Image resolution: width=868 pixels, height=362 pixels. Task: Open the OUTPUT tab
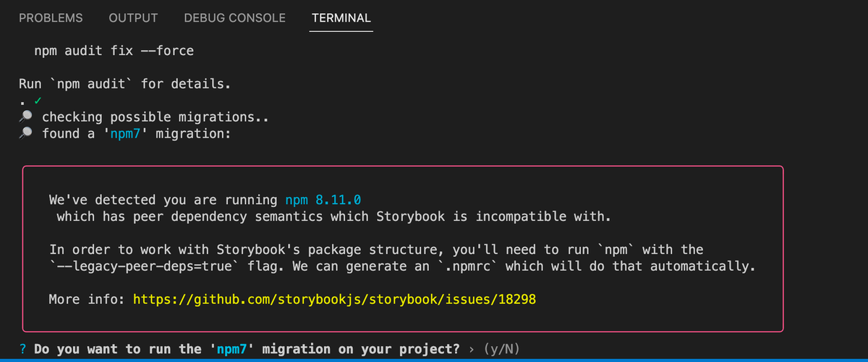133,18
